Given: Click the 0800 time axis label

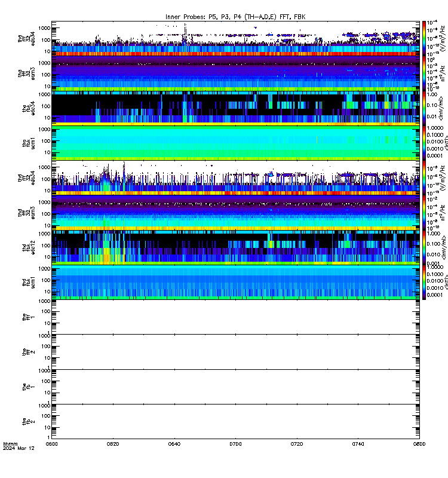Looking at the screenshot, I should tap(419, 444).
